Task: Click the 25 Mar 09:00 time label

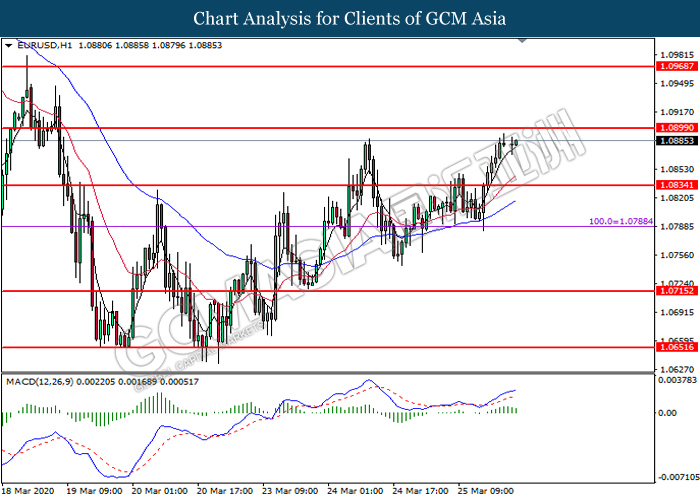Action: pos(487,491)
